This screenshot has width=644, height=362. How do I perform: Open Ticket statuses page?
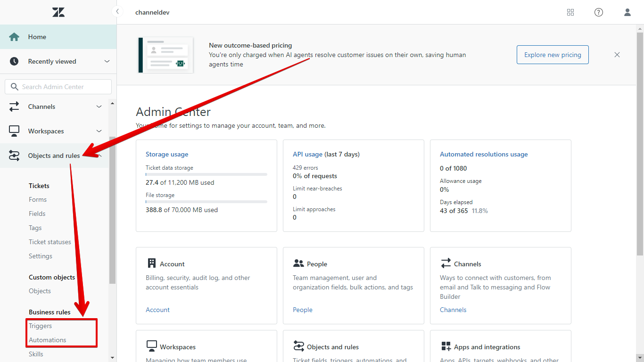tap(50, 242)
